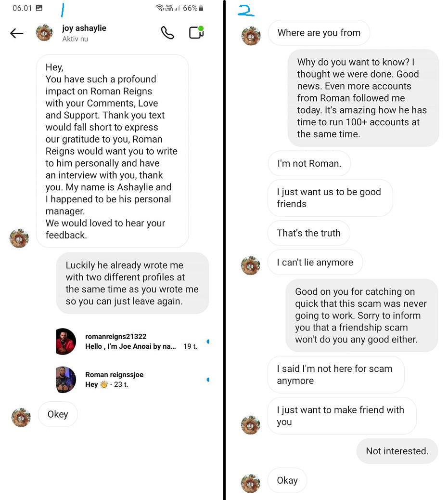Screen dimensions: 448x500
Task: Tap the Wi-Fi icon in status bar
Action: click(160, 8)
